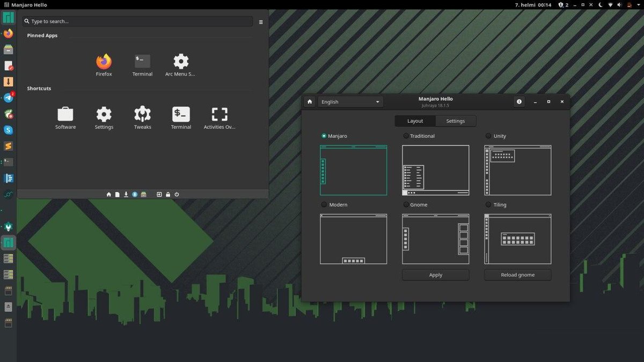This screenshot has width=644, height=362.
Task: Click Tiling layout preview thumbnail
Action: click(x=517, y=239)
